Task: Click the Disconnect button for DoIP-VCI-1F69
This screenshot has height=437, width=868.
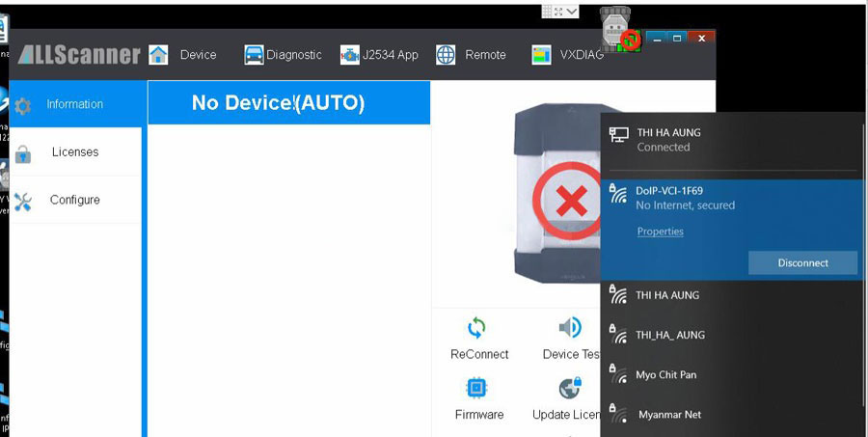Action: 802,263
